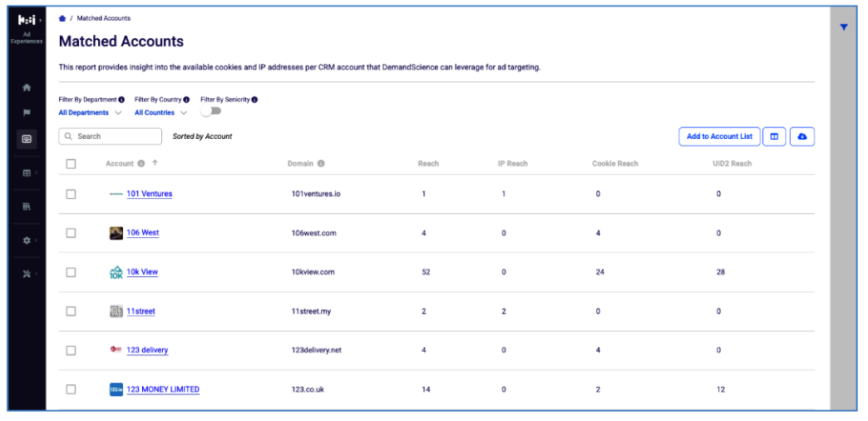Check the box for 101 Ventures
This screenshot has width=868, height=421.
coord(71,194)
